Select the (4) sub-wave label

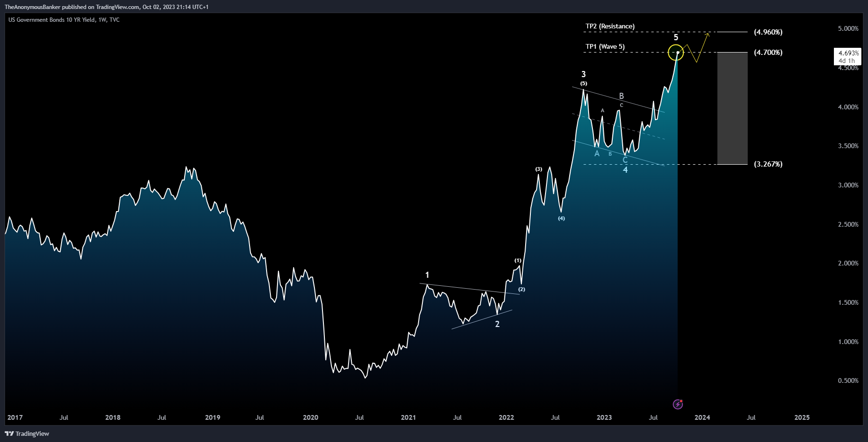click(561, 218)
